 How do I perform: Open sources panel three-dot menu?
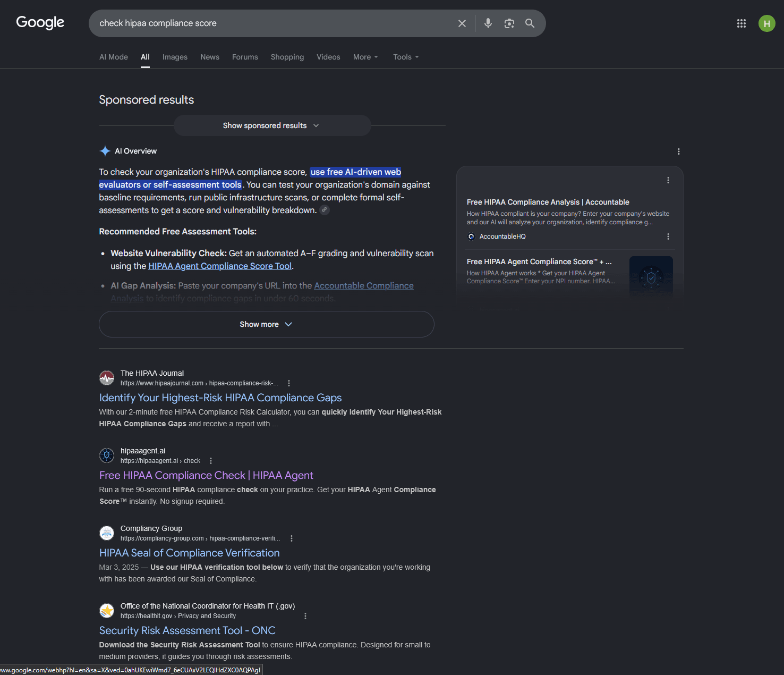[668, 180]
